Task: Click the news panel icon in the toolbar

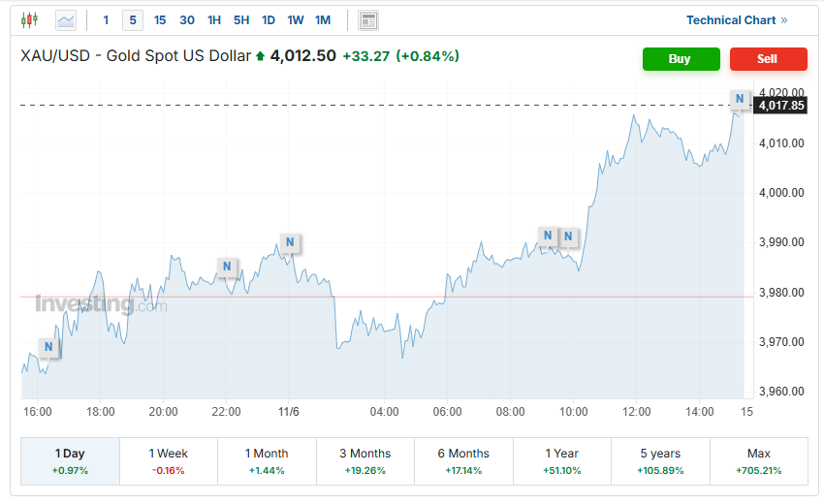Action: click(x=367, y=20)
